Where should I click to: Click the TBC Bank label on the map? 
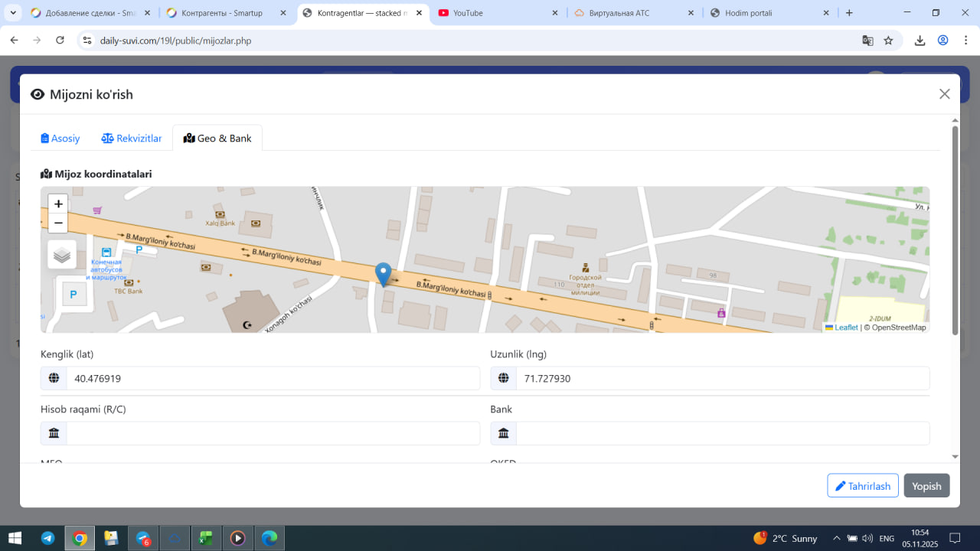(129, 291)
